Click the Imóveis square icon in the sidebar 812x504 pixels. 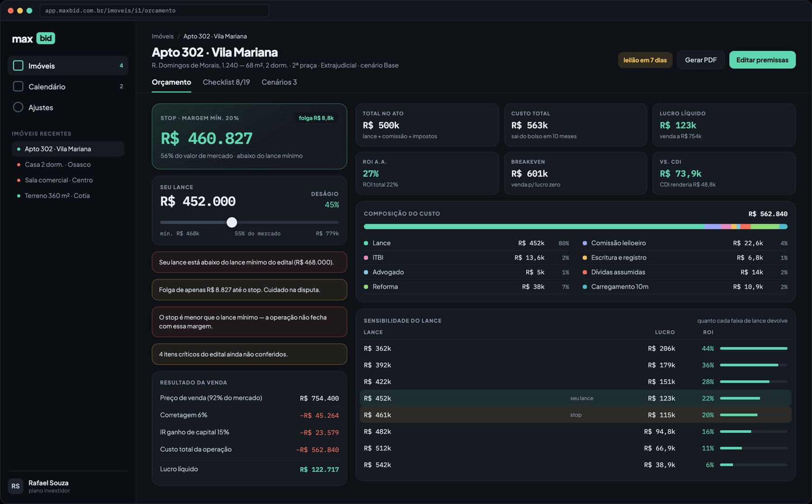[18, 66]
